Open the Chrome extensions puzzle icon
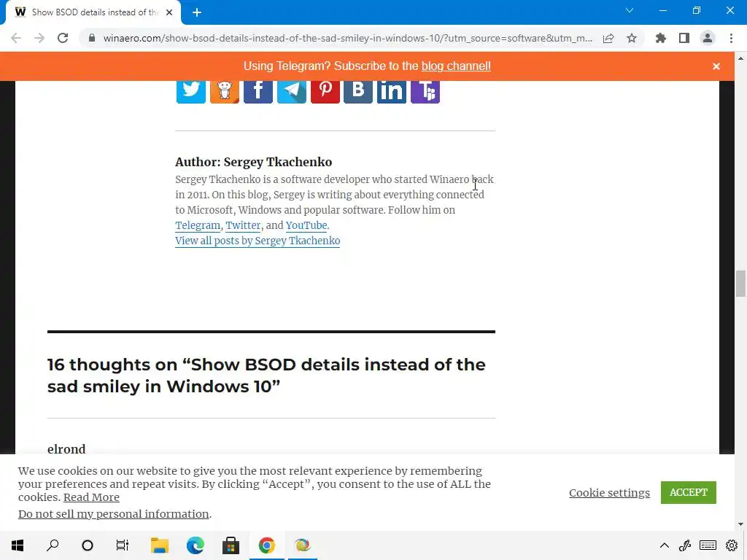Image resolution: width=747 pixels, height=560 pixels. [x=661, y=38]
